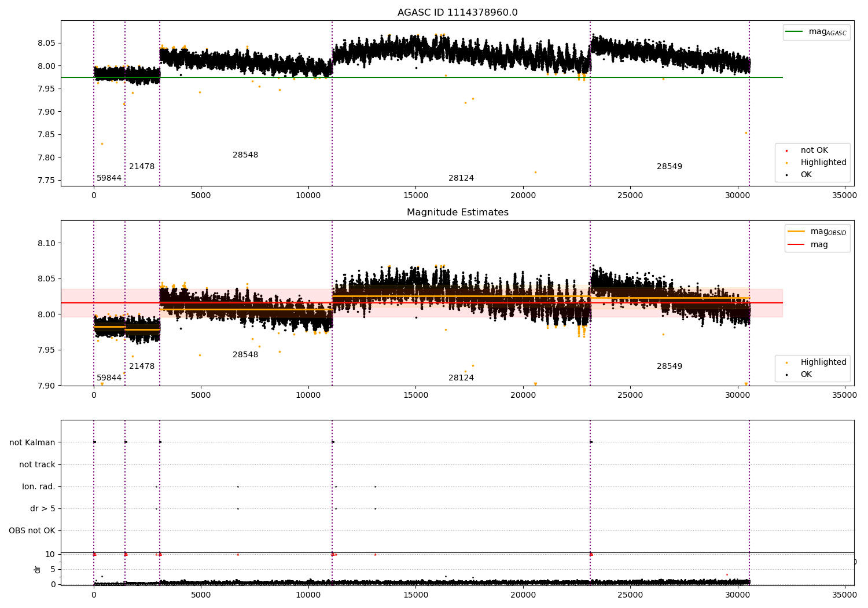Click x-axis tick 10000 under Magnitude Estimates plot
Image resolution: width=868 pixels, height=608 pixels.
[308, 395]
